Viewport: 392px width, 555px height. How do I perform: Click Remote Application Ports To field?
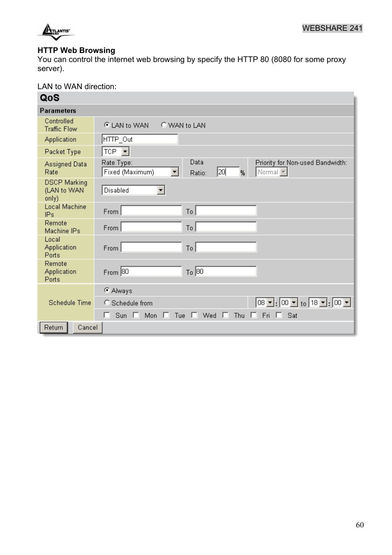226,272
